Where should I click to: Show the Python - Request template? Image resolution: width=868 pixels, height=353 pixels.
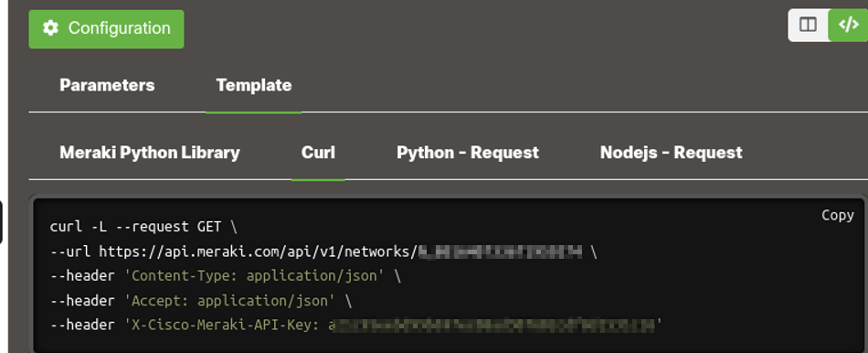(x=467, y=153)
